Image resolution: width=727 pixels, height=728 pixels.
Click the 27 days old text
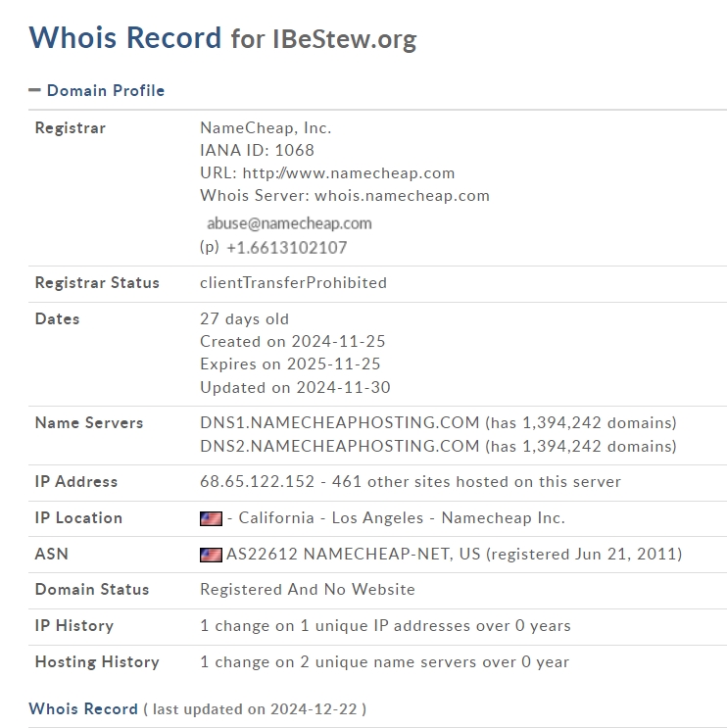[244, 319]
